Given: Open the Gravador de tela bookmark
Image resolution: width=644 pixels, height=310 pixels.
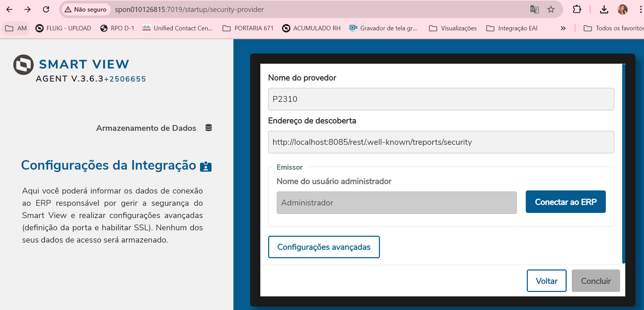Looking at the screenshot, I should [383, 28].
